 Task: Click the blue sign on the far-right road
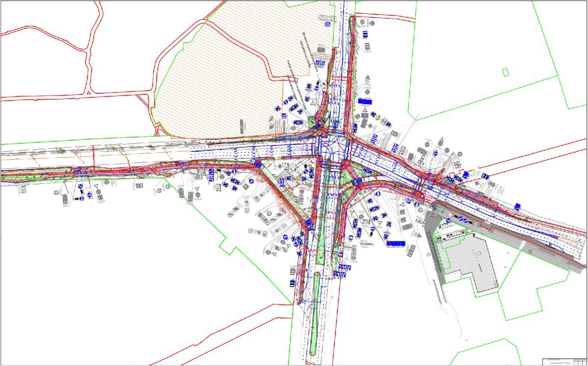click(x=518, y=206)
